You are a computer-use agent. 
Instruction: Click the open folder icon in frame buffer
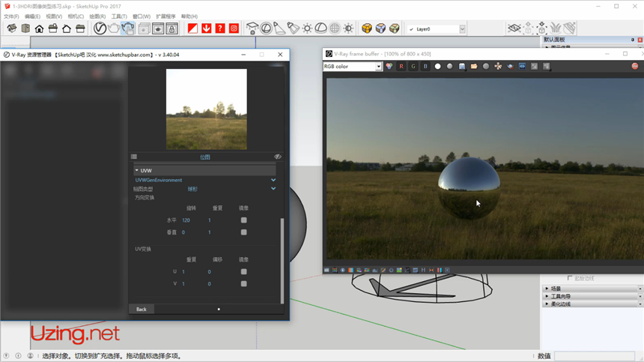tap(474, 67)
